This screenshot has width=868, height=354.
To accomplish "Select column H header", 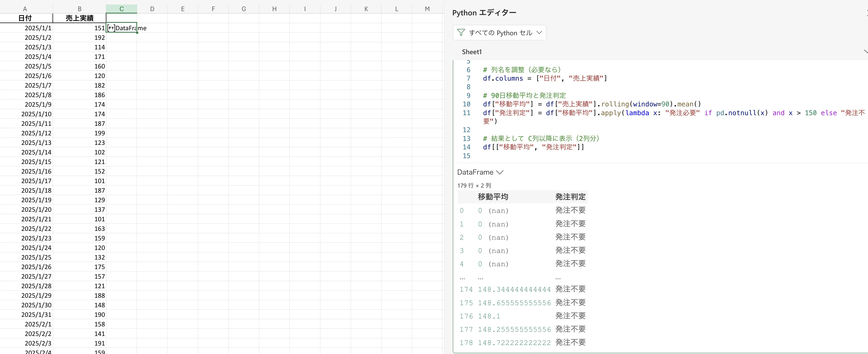I will tap(274, 9).
